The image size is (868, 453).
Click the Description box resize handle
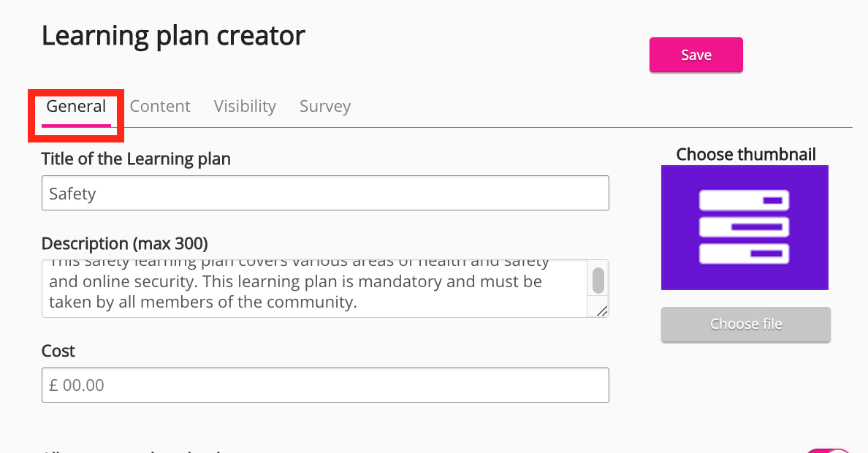[x=602, y=311]
